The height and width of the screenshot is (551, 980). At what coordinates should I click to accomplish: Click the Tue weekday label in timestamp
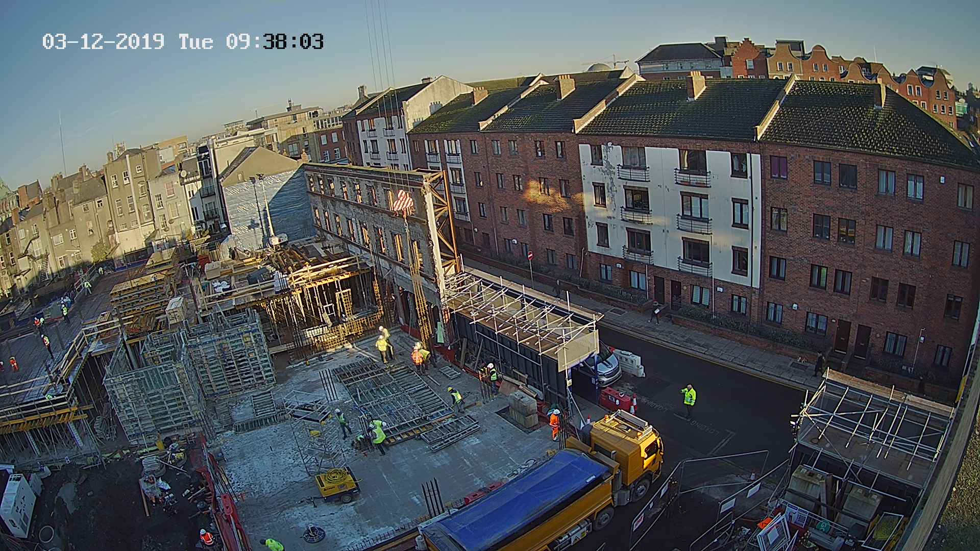(x=195, y=41)
